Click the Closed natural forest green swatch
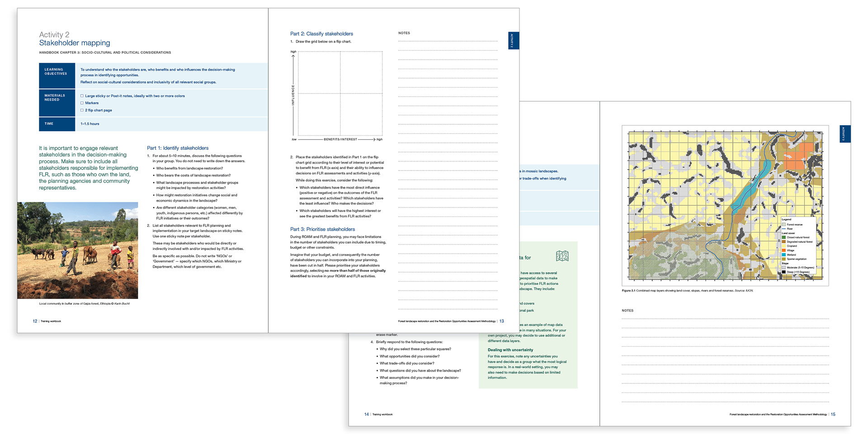The height and width of the screenshot is (434, 868). point(784,237)
